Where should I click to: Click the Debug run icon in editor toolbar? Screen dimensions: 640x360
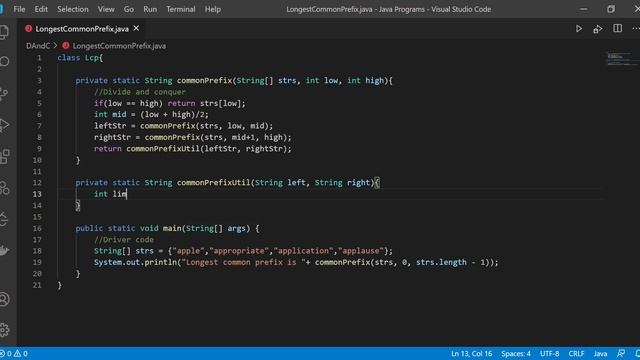[x=598, y=29]
